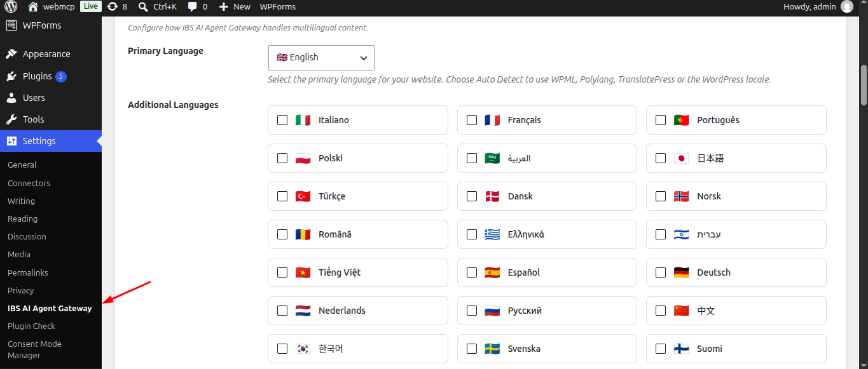
Task: Open the comments bubble icon
Action: tap(193, 6)
